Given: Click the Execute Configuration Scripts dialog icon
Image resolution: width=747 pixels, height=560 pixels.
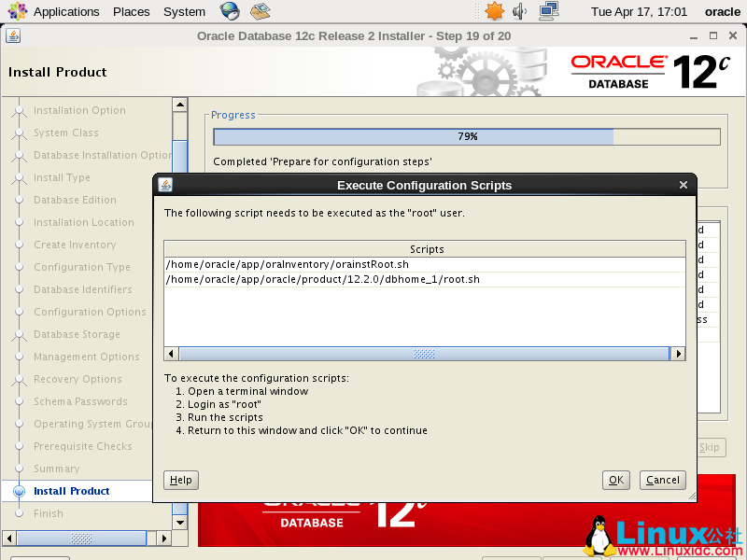Looking at the screenshot, I should [x=165, y=185].
